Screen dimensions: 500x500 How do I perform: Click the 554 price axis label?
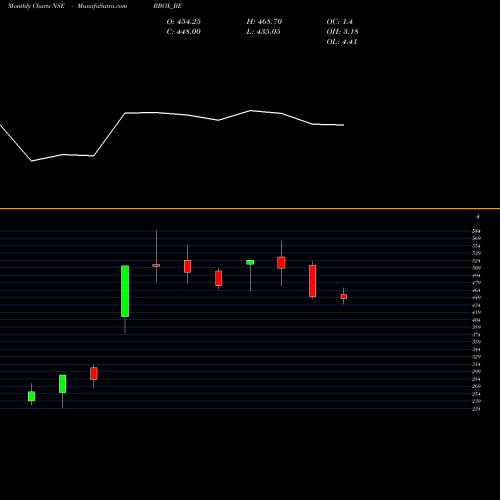point(476,246)
